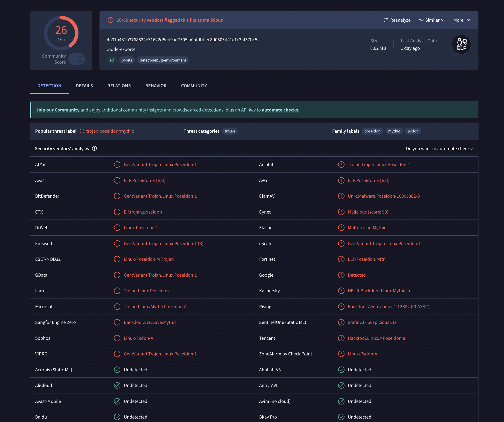
Task: Click the Reanalyze refresh icon
Action: [385, 20]
